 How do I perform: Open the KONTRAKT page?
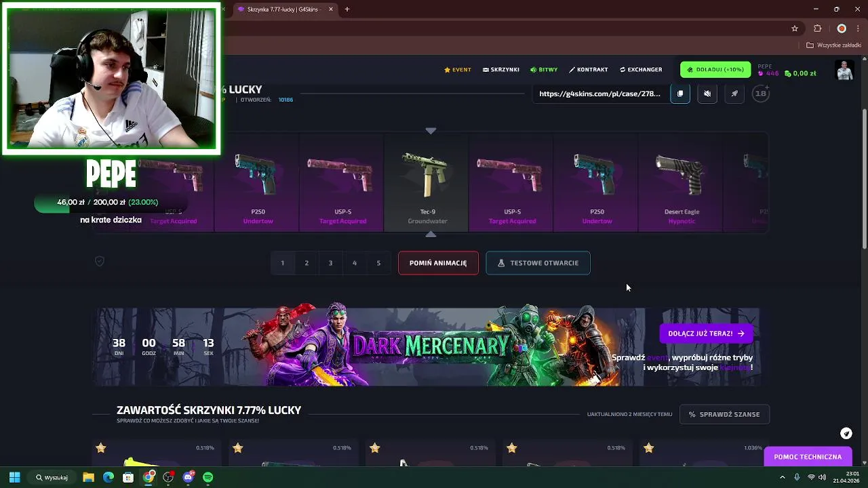(x=588, y=70)
